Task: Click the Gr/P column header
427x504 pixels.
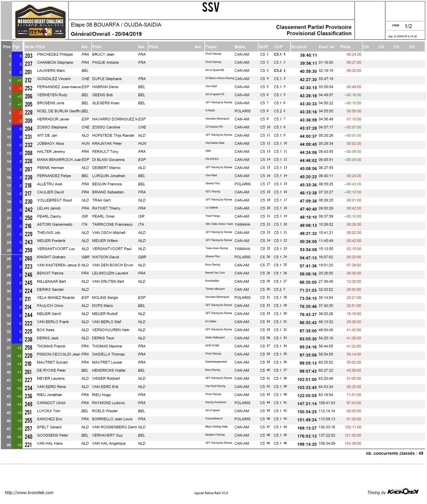Action: (x=263, y=47)
